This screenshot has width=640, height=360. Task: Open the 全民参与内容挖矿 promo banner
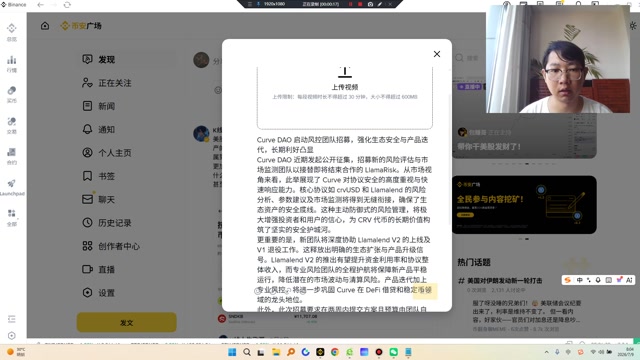point(524,205)
